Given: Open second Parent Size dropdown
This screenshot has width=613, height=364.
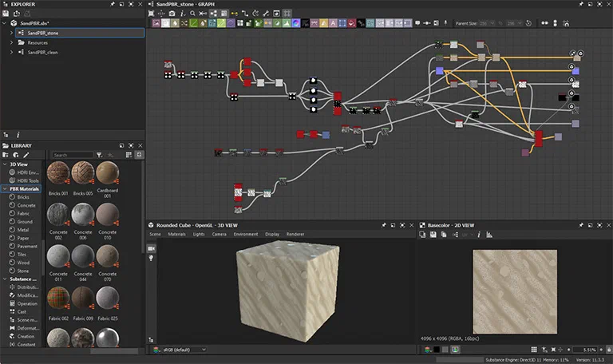Looking at the screenshot, I should point(515,23).
